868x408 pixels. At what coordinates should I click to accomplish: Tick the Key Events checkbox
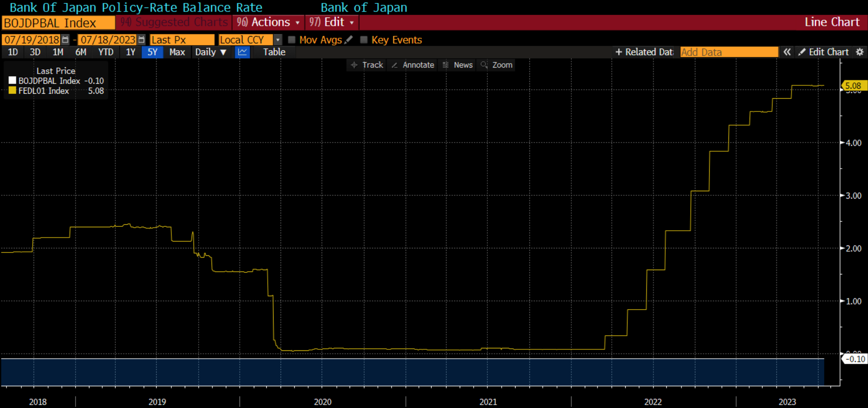(364, 40)
